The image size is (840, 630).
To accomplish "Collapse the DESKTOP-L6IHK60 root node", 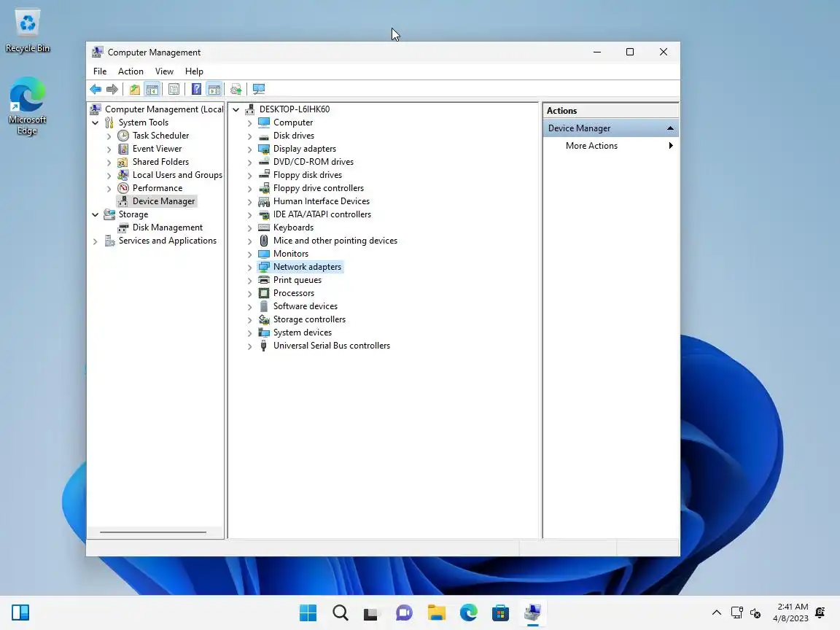I will pyautogui.click(x=236, y=109).
